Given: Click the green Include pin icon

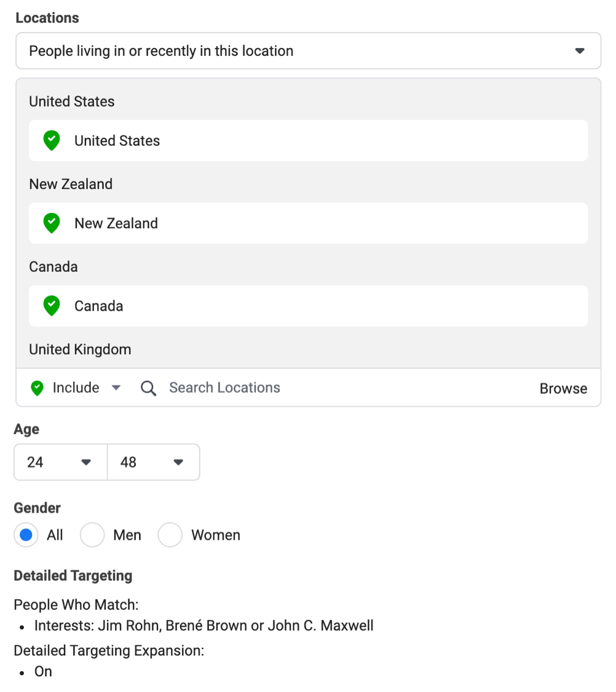Looking at the screenshot, I should [x=38, y=388].
